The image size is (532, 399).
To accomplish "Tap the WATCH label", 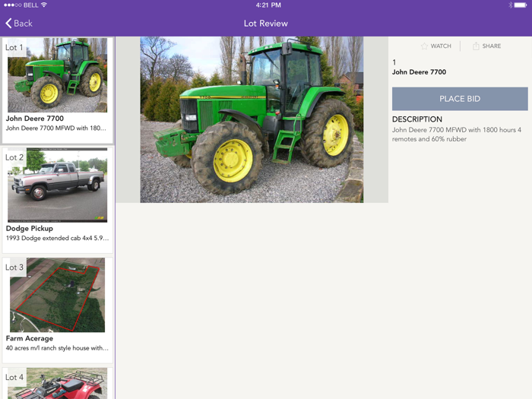I will coord(441,46).
